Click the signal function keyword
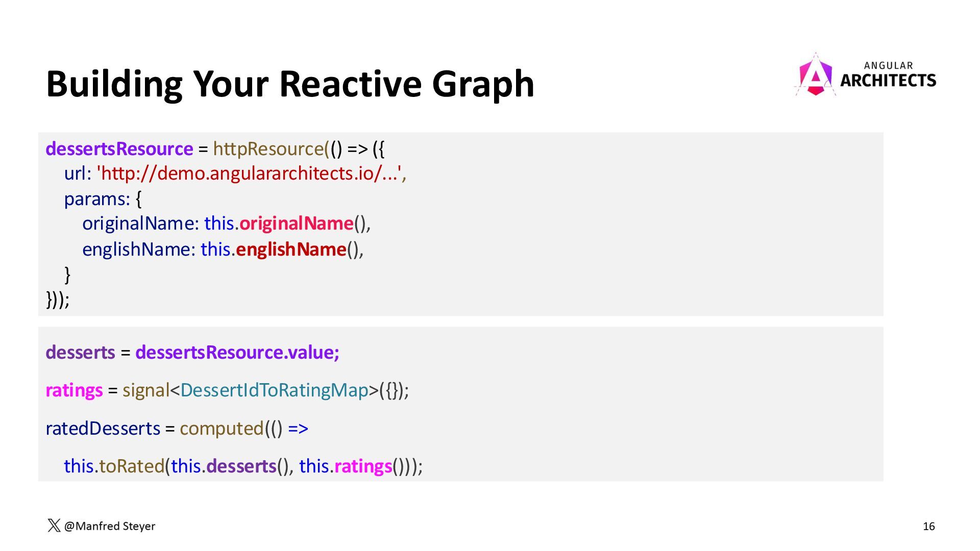Image resolution: width=980 pixels, height=551 pixels. (x=146, y=390)
